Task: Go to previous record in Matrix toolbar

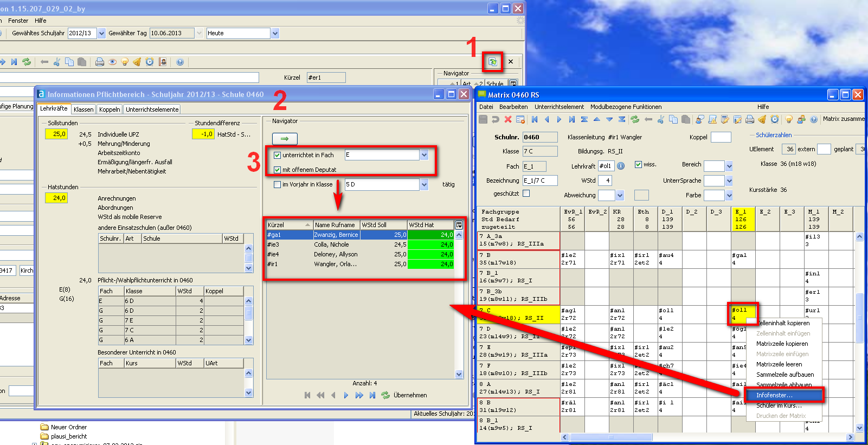Action: (x=547, y=119)
